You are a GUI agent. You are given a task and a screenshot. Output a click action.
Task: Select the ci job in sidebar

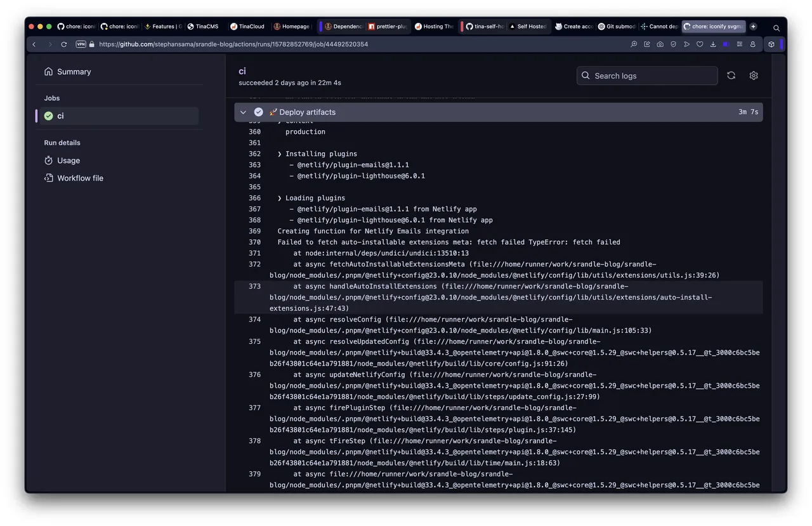(x=117, y=116)
